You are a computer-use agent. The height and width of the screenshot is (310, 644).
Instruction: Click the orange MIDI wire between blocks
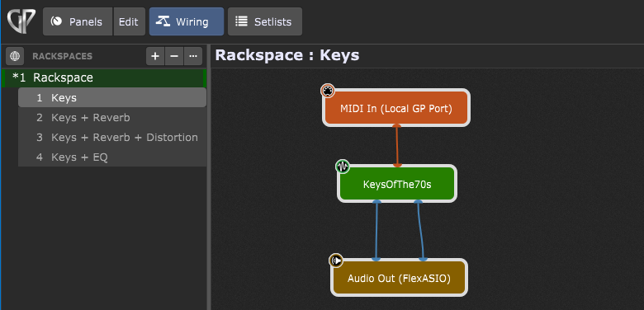397,146
